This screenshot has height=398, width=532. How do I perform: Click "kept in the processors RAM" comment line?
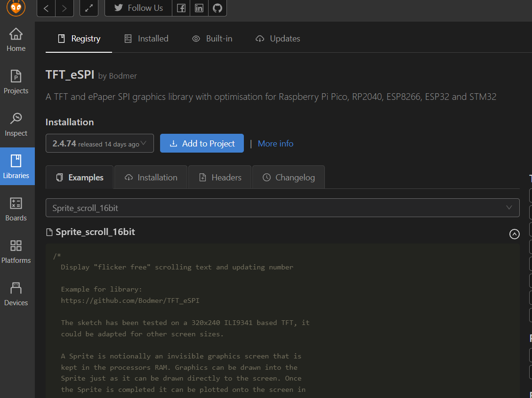click(179, 367)
